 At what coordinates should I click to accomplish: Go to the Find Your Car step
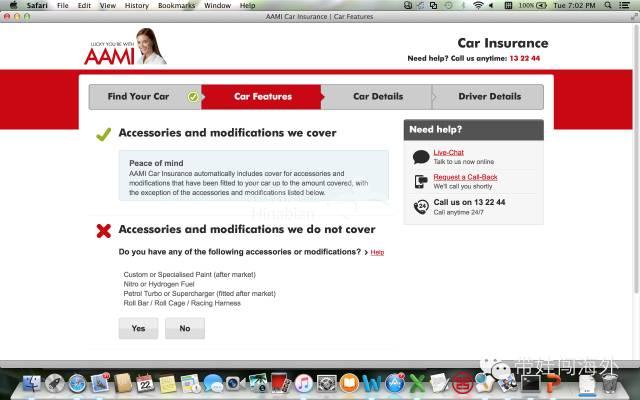pyautogui.click(x=145, y=97)
